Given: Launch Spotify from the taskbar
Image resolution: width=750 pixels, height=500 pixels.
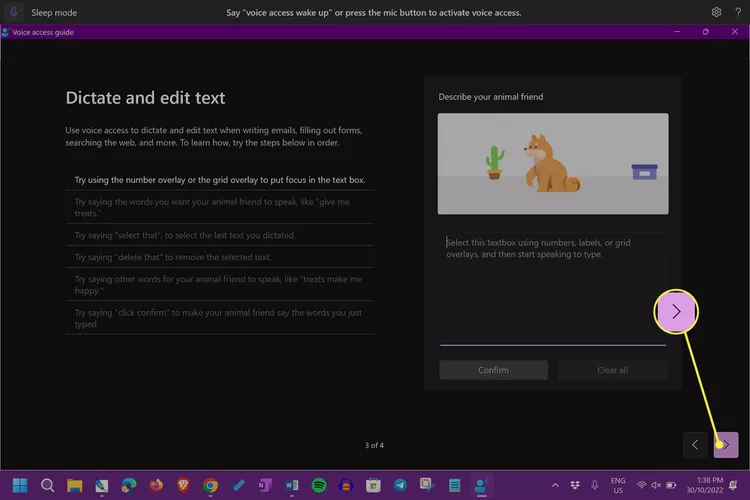Looking at the screenshot, I should coord(319,485).
